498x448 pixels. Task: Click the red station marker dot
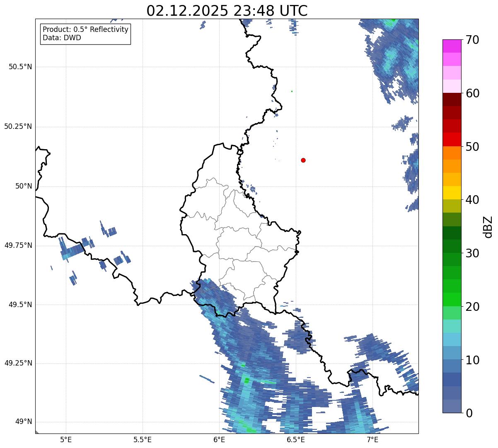click(x=303, y=160)
